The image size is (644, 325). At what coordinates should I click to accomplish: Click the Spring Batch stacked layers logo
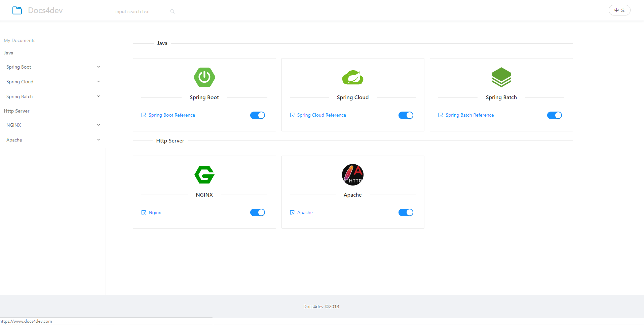[x=501, y=77]
